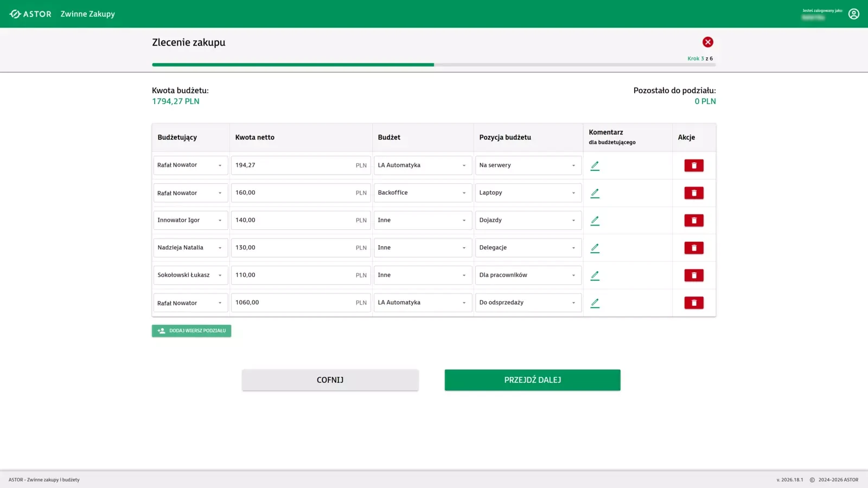This screenshot has height=488, width=868.
Task: Edit comment for the Na serwery row
Action: [x=595, y=165]
